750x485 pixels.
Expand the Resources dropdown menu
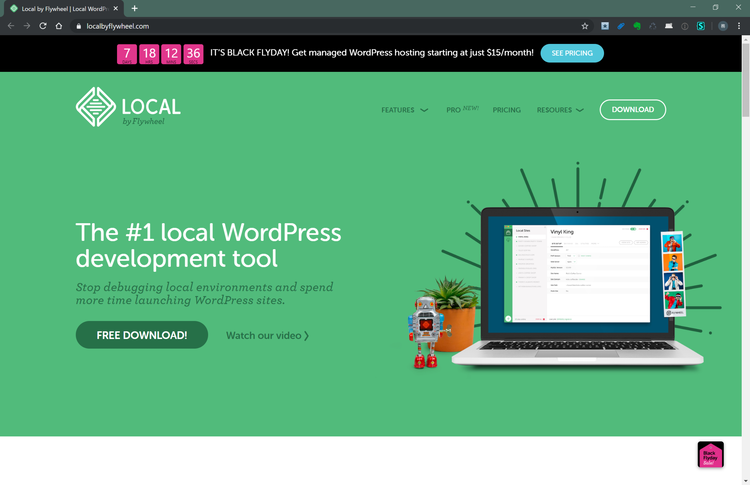tap(560, 110)
